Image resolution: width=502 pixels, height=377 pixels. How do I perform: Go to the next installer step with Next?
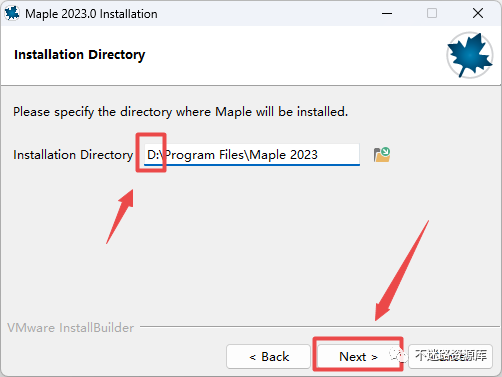358,357
